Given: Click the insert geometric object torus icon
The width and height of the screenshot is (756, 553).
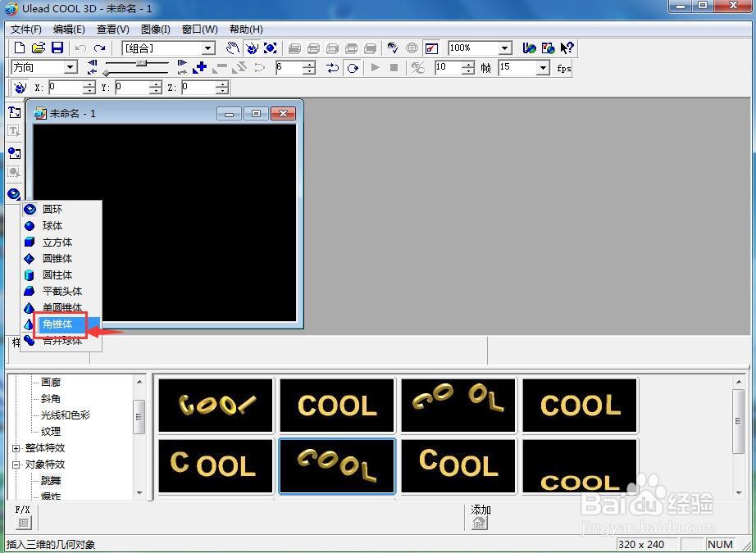Looking at the screenshot, I should (14, 194).
